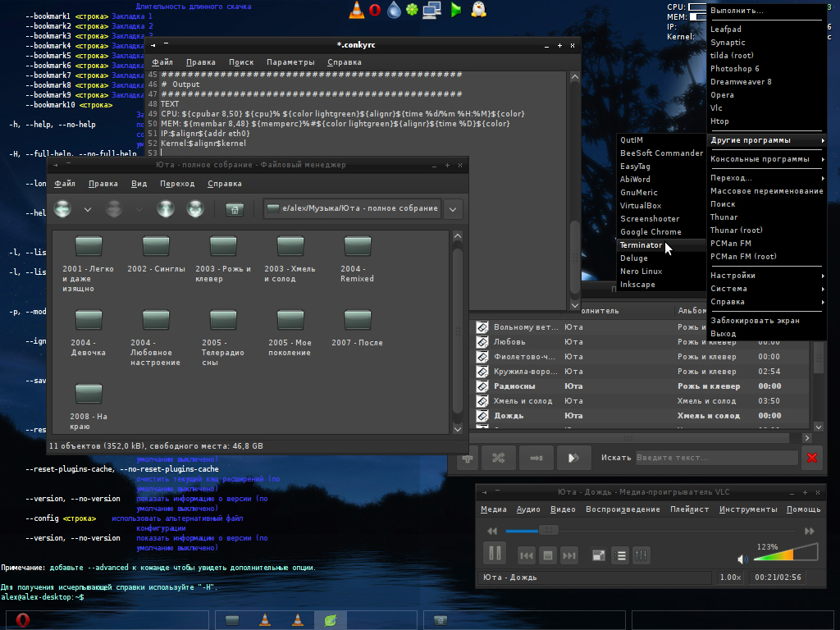Open VLC extended settings equalizer icon
The height and width of the screenshot is (630, 840).
pyautogui.click(x=641, y=555)
